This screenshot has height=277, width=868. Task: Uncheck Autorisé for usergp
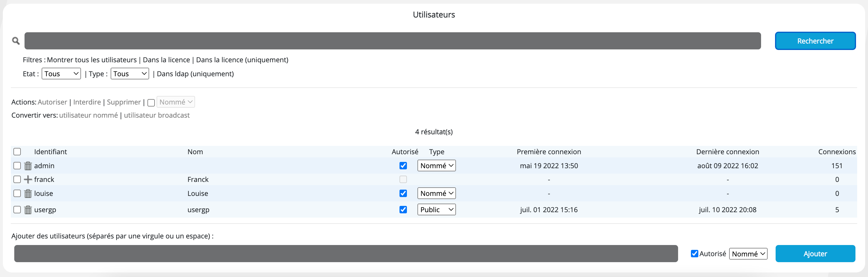403,210
